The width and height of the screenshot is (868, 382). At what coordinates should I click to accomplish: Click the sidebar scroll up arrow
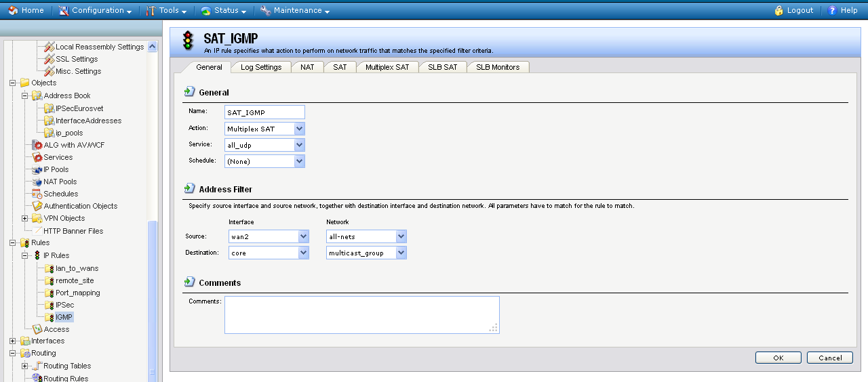point(152,47)
